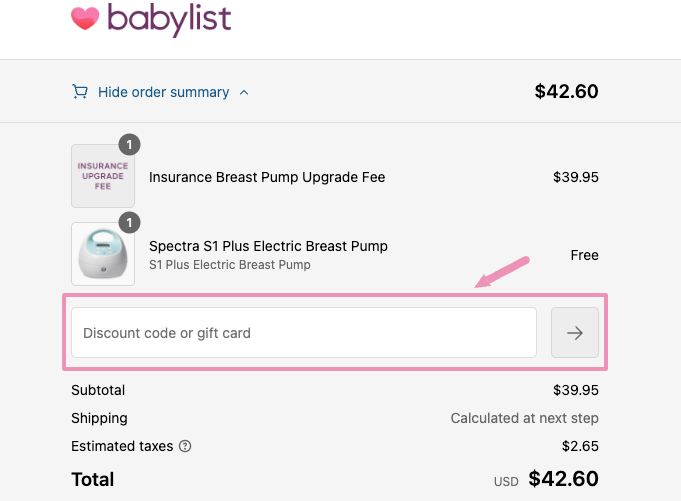Click the shopping cart icon
This screenshot has height=501, width=681.
(80, 92)
